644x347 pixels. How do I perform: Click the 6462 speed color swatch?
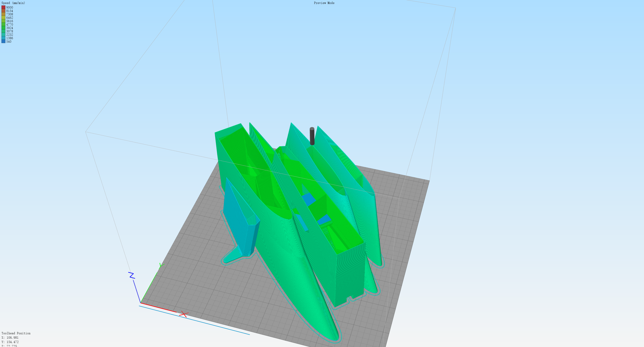3,18
